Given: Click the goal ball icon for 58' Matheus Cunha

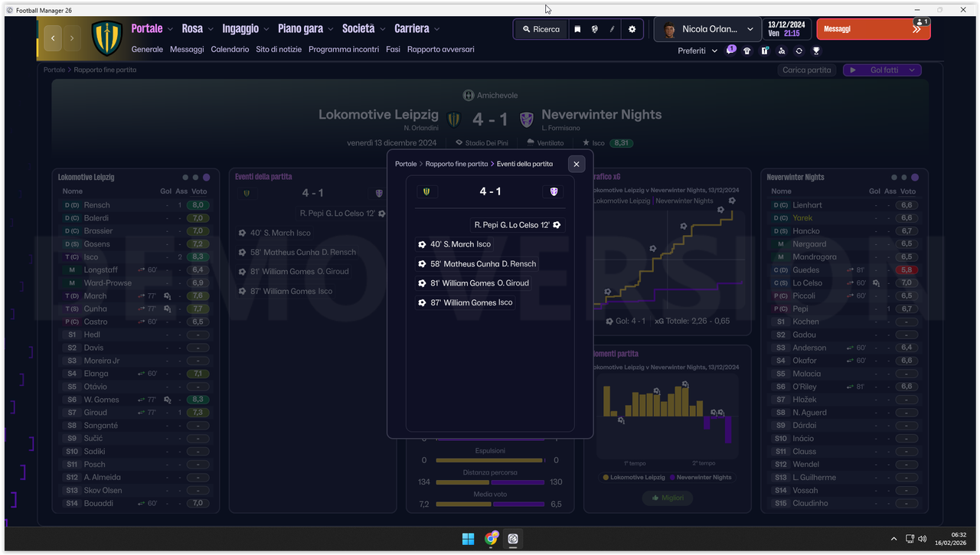Looking at the screenshot, I should pos(422,264).
